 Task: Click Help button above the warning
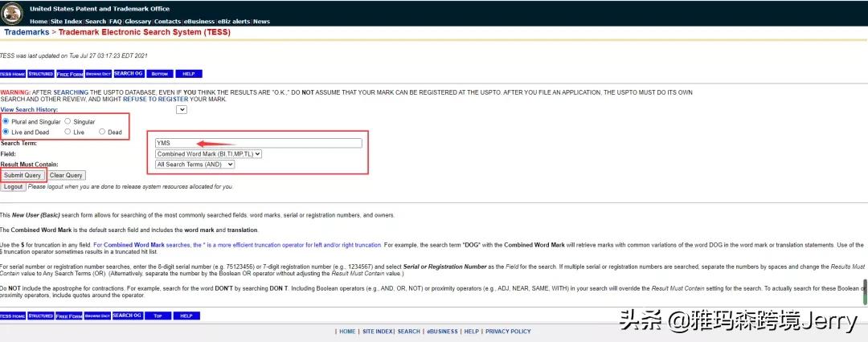(x=189, y=74)
